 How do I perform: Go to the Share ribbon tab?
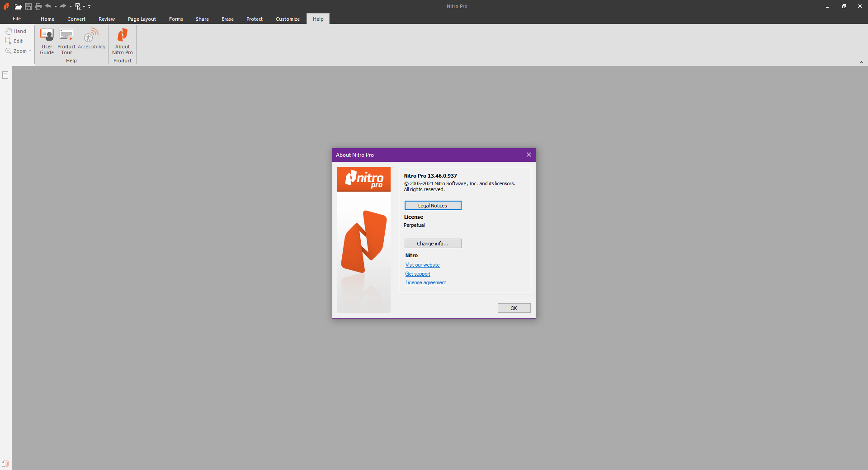(203, 19)
